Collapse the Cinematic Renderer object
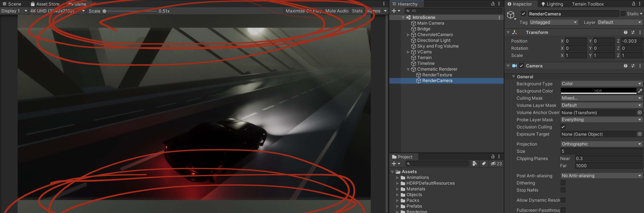This screenshot has height=213, width=644. (x=408, y=69)
